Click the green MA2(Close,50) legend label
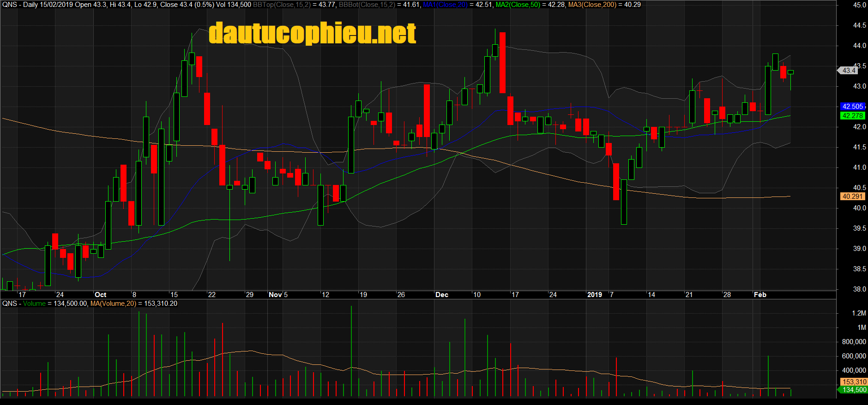Screen dimensions: 868x405 coord(518,5)
